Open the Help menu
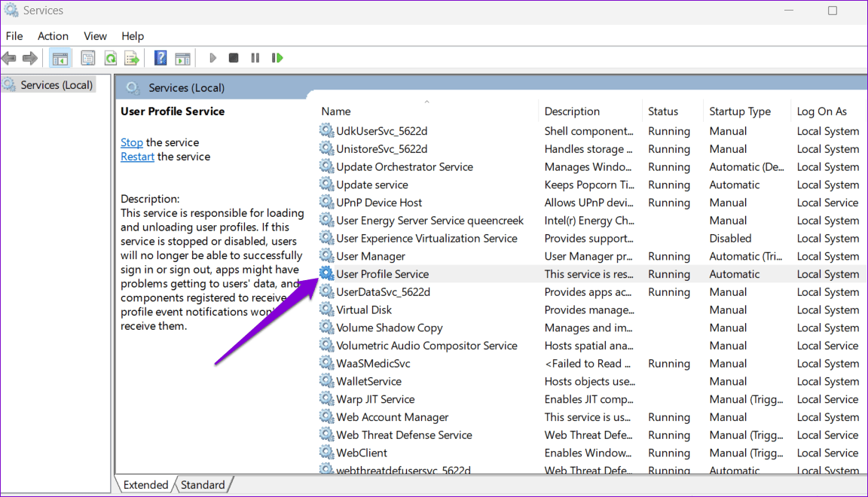 [x=133, y=36]
